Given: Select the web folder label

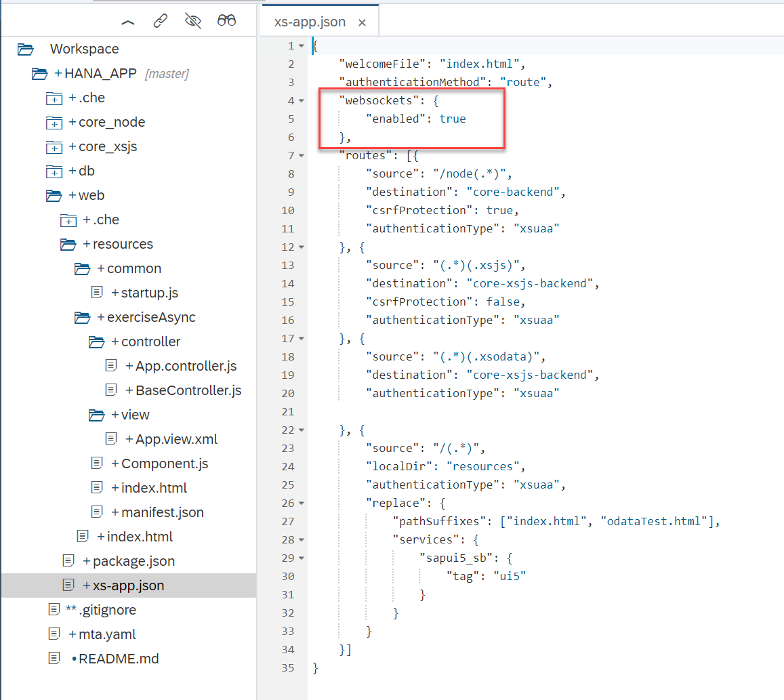Looking at the screenshot, I should pos(91,196).
